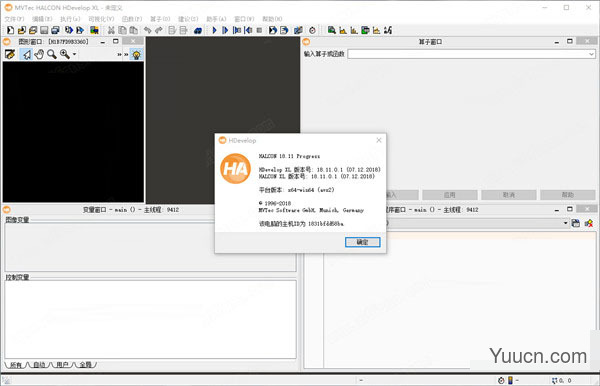The image size is (600, 386).
Task: Open the Feature Inspection tool icon
Action: tap(365, 30)
